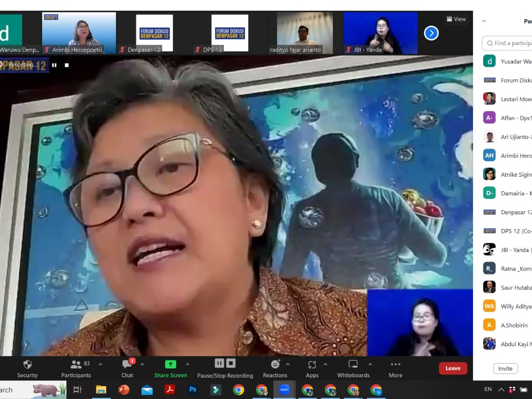Image resolution: width=532 pixels, height=399 pixels.
Task: Open the Whiteboards icon
Action: [353, 364]
